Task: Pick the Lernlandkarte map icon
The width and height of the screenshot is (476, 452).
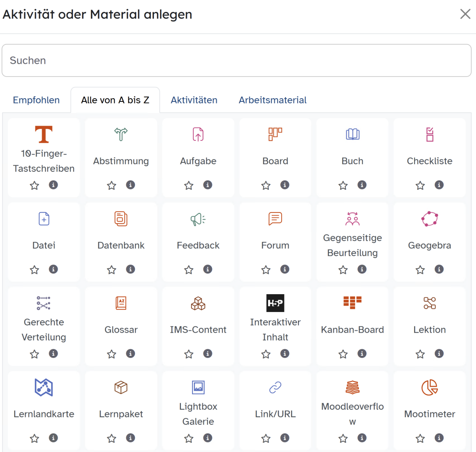Action: 44,387
